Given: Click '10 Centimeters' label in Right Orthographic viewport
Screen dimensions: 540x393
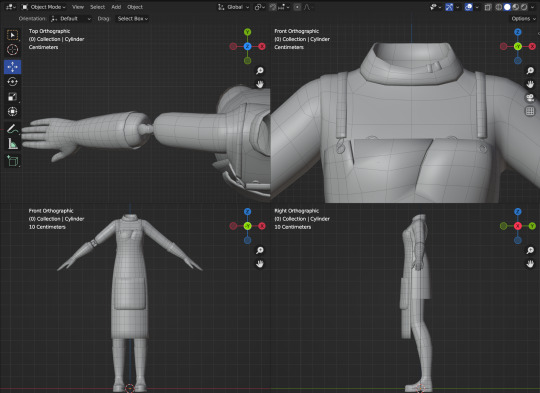Looking at the screenshot, I should click(292, 227).
